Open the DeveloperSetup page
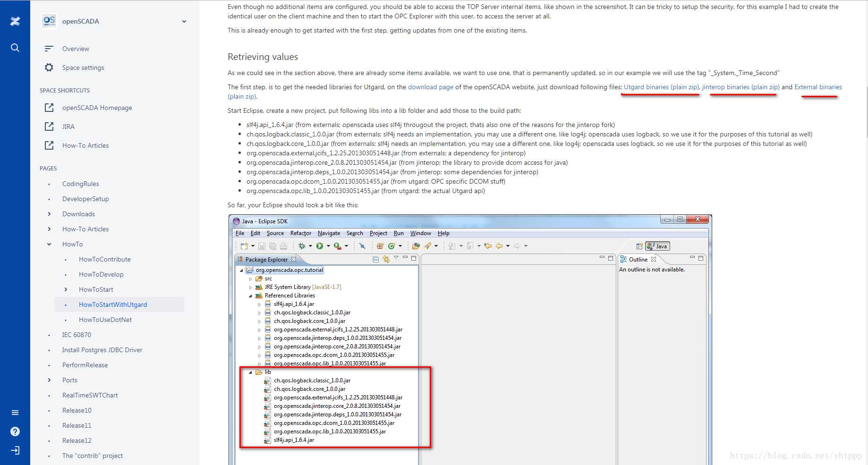The image size is (868, 465). pyautogui.click(x=85, y=199)
